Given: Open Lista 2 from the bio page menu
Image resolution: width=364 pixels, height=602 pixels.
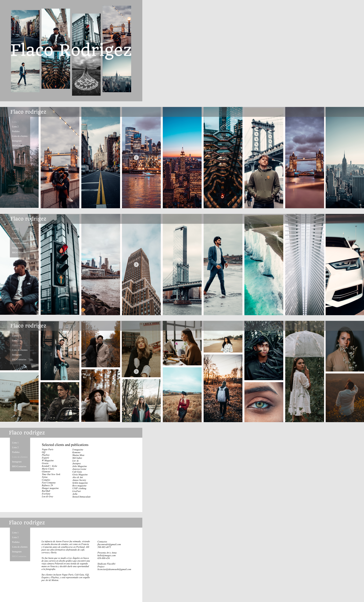Looking at the screenshot, I should [15, 537].
